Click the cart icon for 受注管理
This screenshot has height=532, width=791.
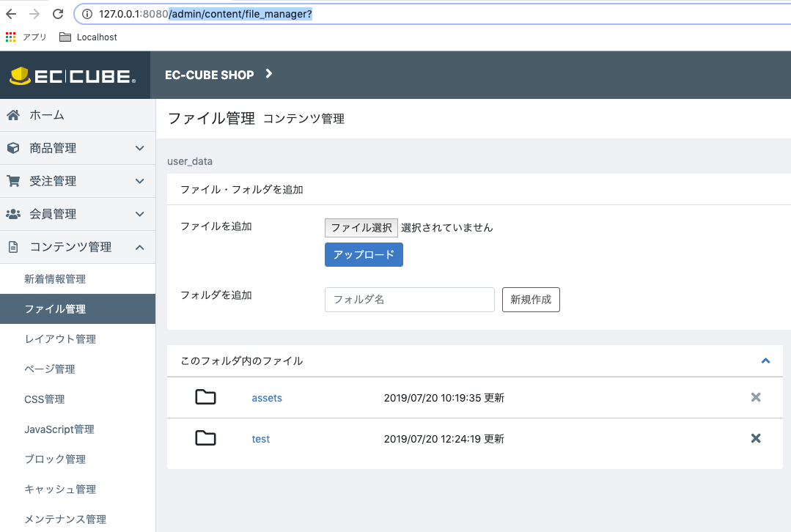pyautogui.click(x=13, y=181)
